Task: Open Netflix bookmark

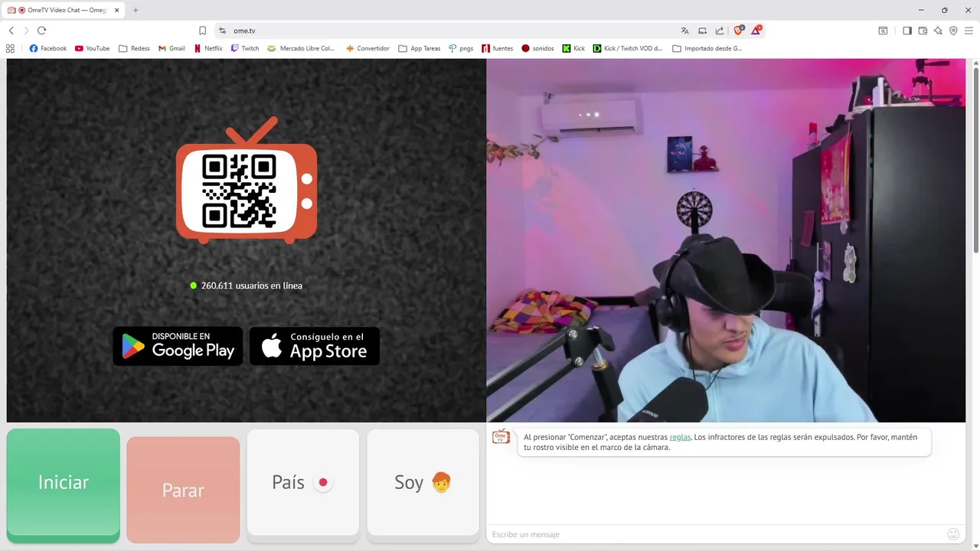Action: 207,48
